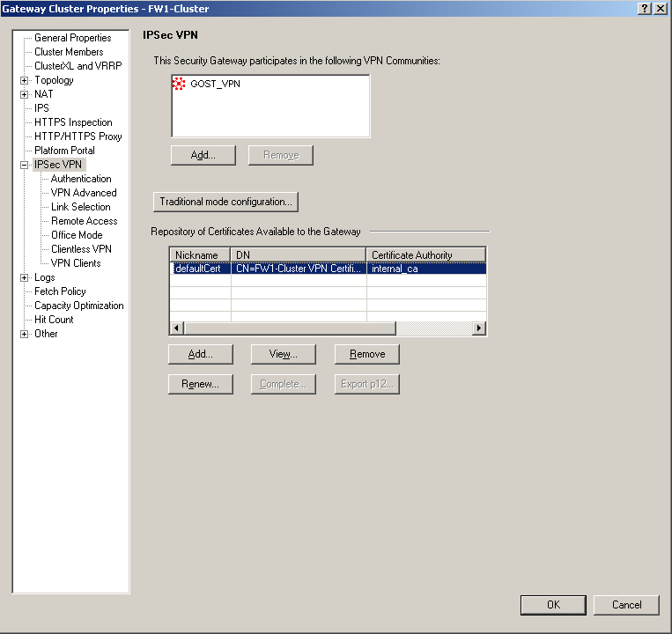Select Hit Count tree item
672x634 pixels.
coord(54,320)
